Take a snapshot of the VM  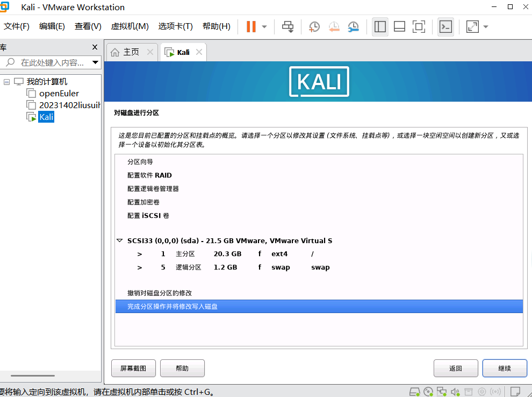click(x=314, y=26)
